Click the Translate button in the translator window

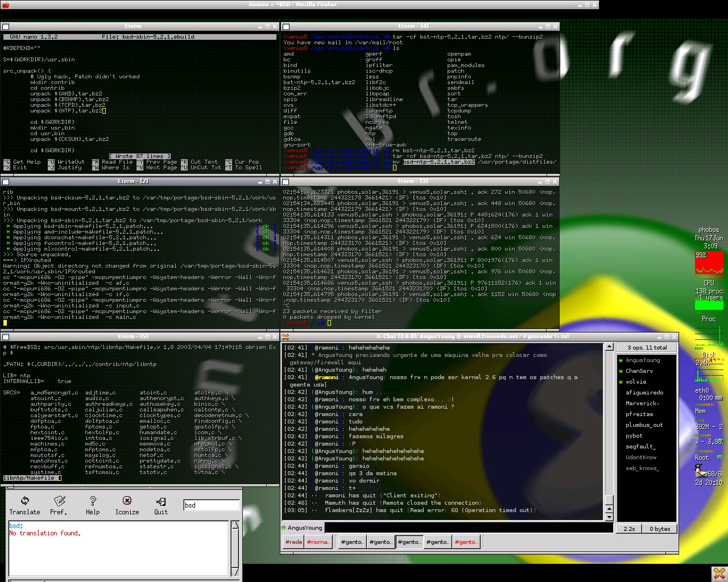pyautogui.click(x=24, y=505)
